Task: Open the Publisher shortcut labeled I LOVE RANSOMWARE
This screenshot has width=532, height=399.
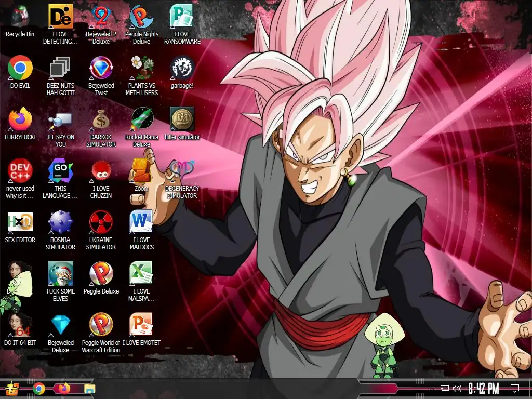Action: 182,25
